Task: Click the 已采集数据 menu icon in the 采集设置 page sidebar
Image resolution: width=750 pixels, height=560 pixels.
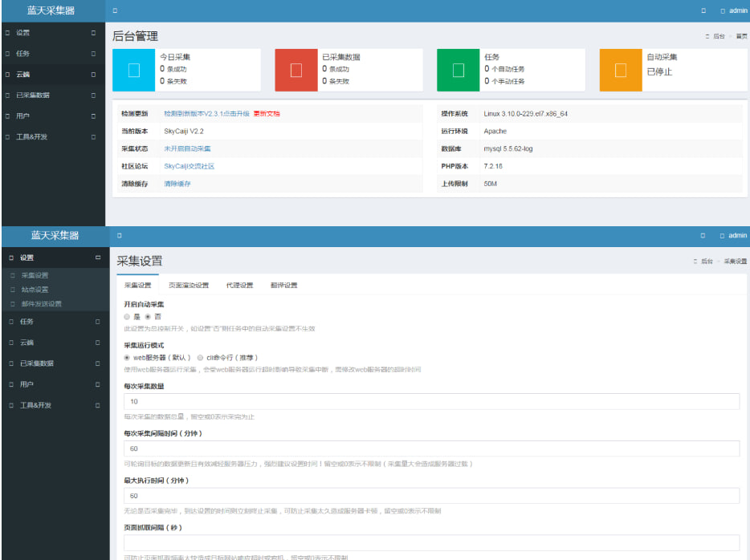Action: (11, 363)
